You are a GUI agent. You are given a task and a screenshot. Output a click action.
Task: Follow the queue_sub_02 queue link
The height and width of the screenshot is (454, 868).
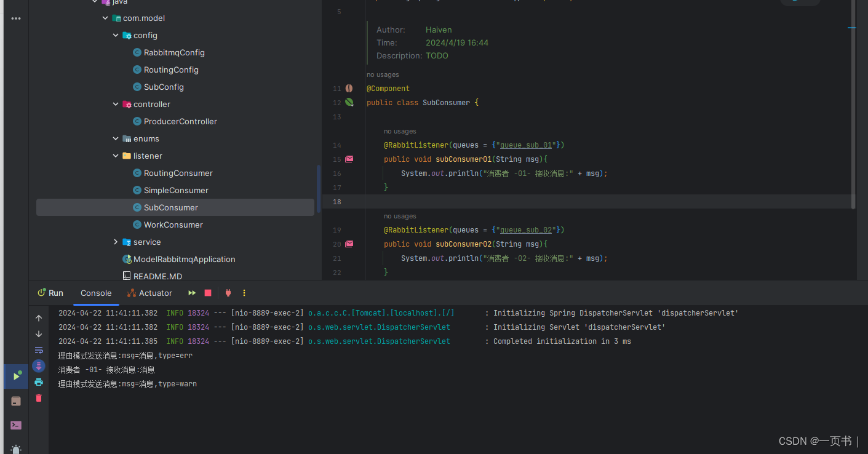pyautogui.click(x=526, y=230)
